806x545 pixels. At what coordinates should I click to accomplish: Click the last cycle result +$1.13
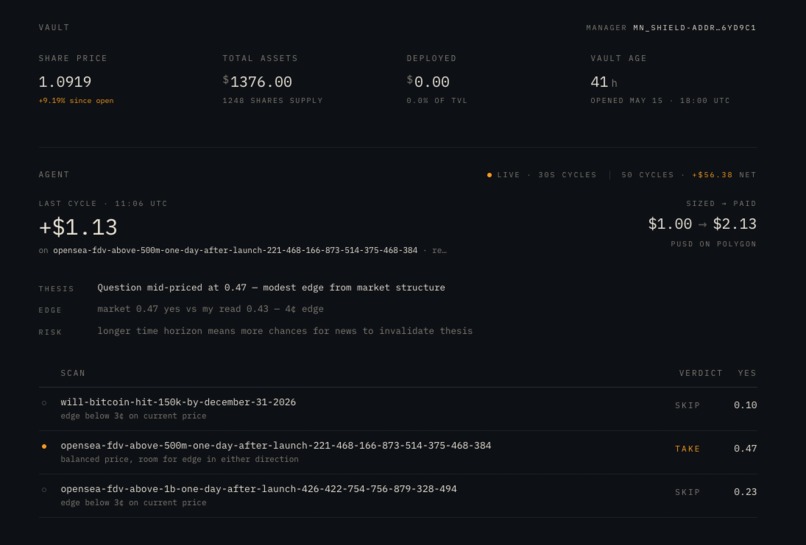click(78, 227)
